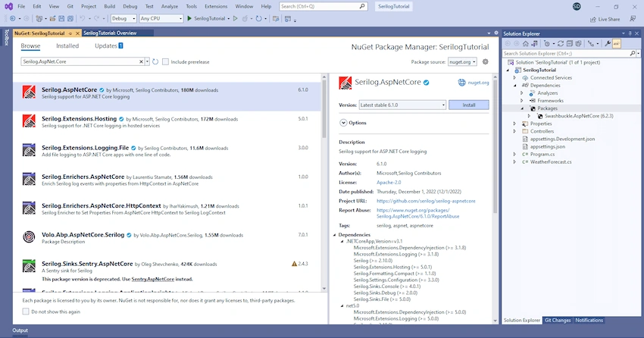Open search history dropdown in NuGet search box
The image size is (644, 338).
pos(148,61)
